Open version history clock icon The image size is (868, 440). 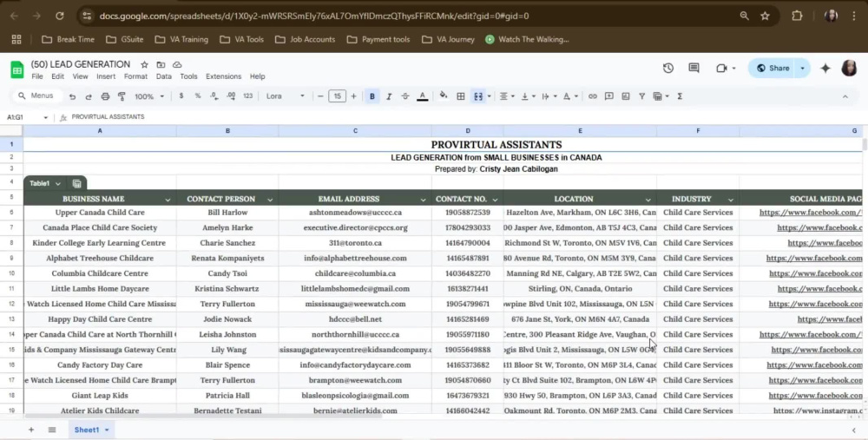(668, 68)
